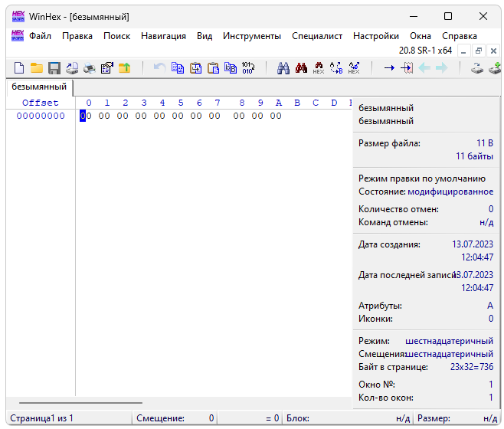Maximize the WinHex main window

click(x=448, y=16)
